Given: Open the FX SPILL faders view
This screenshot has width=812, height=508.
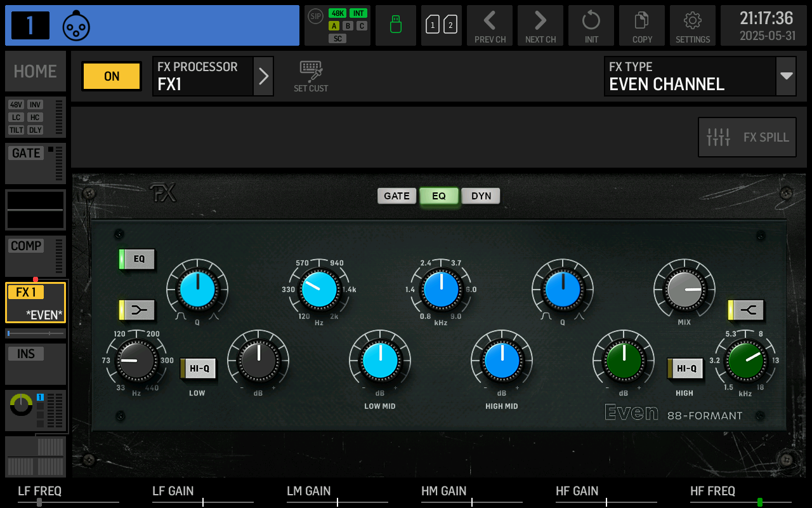Looking at the screenshot, I should (x=747, y=137).
